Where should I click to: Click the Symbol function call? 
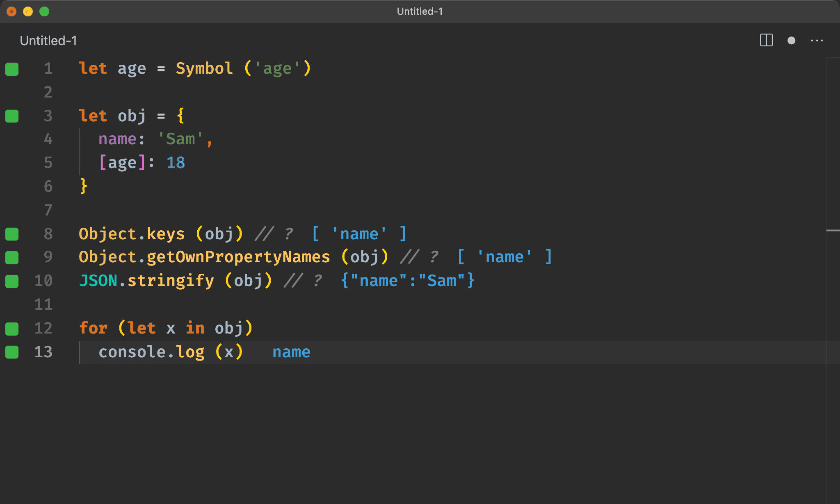204,68
